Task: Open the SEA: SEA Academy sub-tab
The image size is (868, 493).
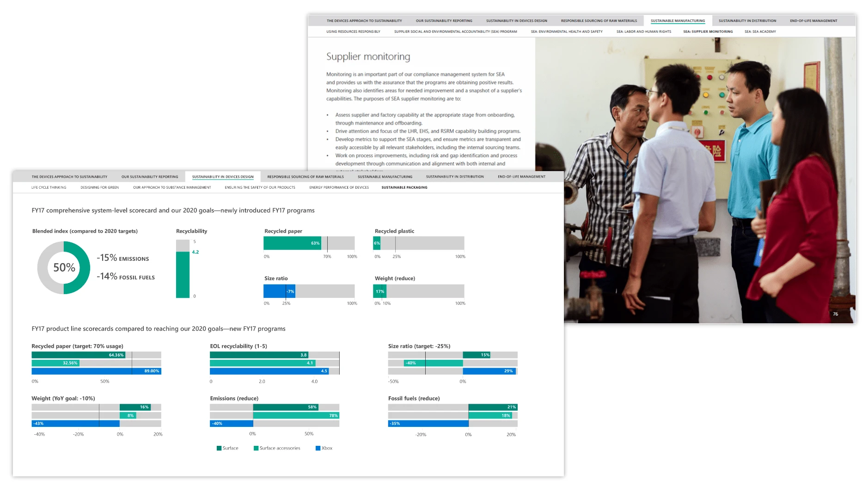Action: tap(760, 31)
